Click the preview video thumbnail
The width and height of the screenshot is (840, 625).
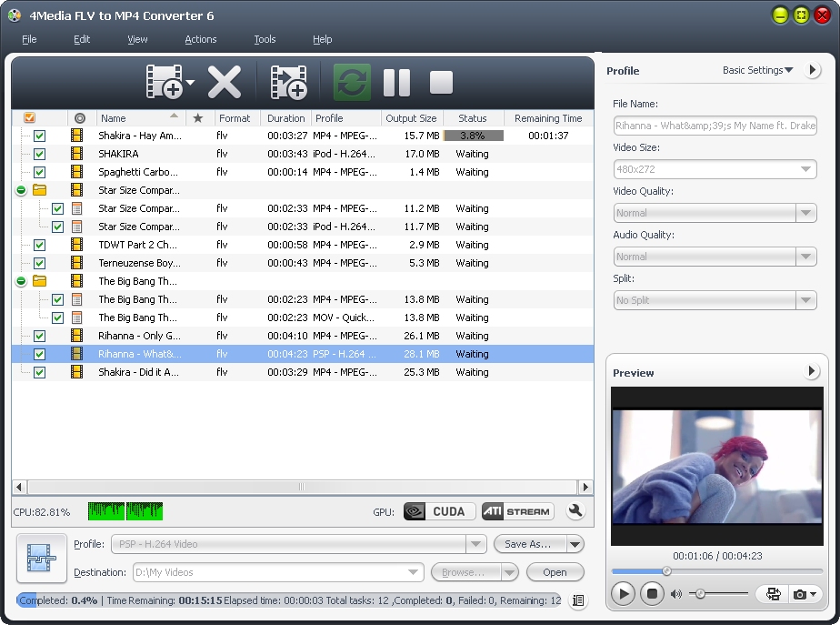(x=716, y=467)
